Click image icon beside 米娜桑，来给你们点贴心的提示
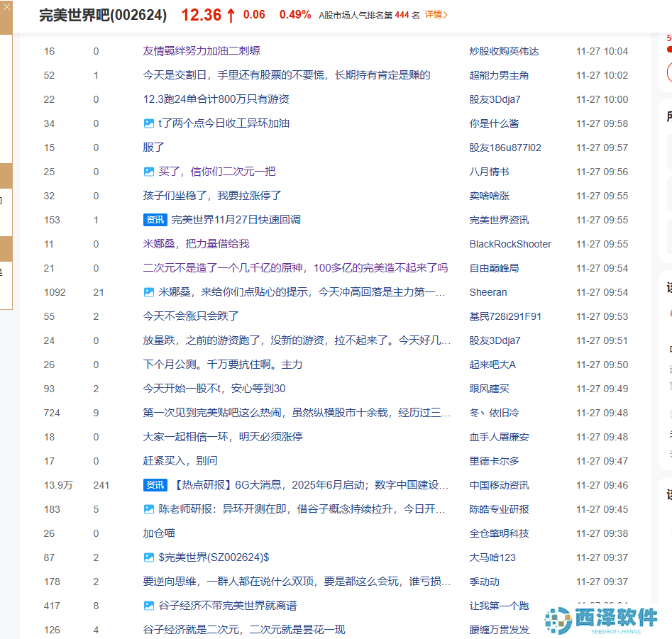This screenshot has height=639, width=672. pos(149,292)
